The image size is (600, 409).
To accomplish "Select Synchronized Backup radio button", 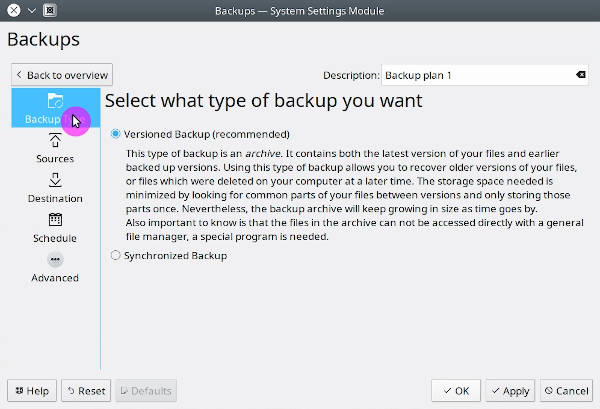I will click(x=115, y=255).
